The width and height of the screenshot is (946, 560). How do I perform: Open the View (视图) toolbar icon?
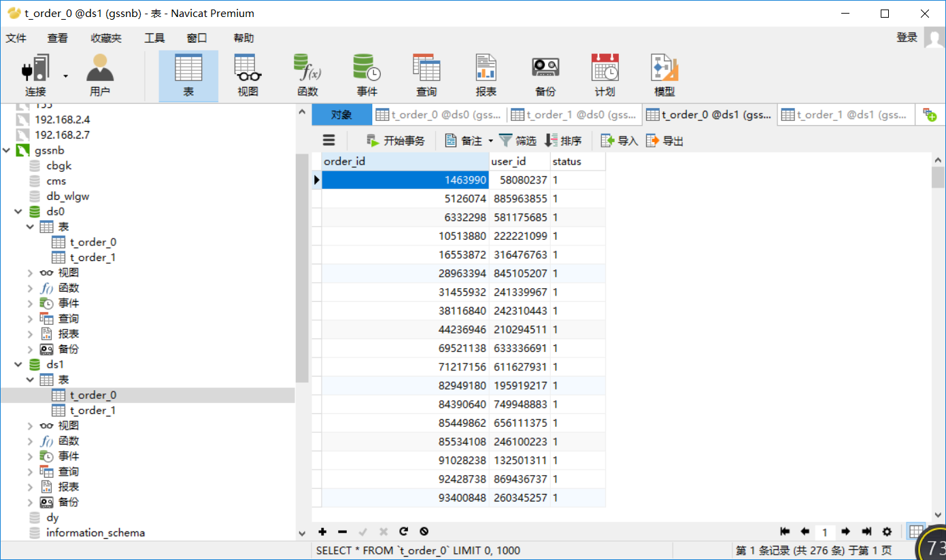(x=248, y=75)
